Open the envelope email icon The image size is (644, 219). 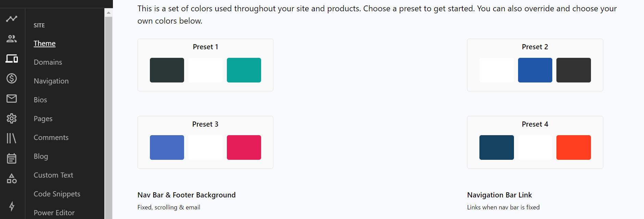pyautogui.click(x=12, y=99)
